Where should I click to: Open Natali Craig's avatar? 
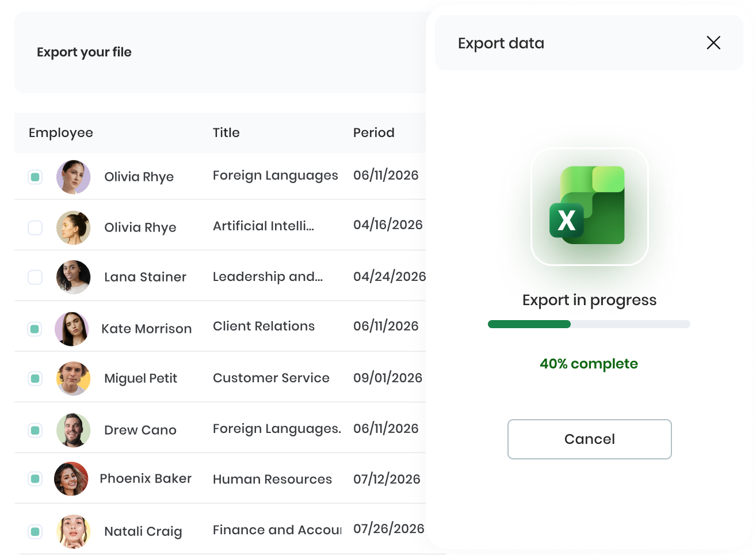(x=73, y=531)
